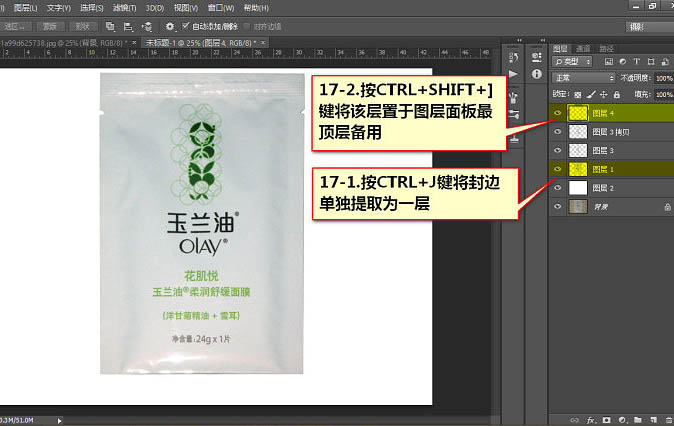Hide 图层 1 with its eye icon
The width and height of the screenshot is (674, 426).
pyautogui.click(x=558, y=169)
